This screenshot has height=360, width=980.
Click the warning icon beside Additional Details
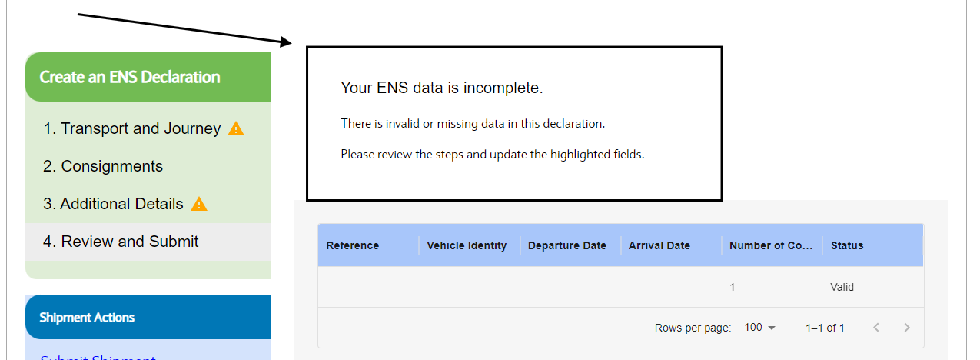coord(199,204)
